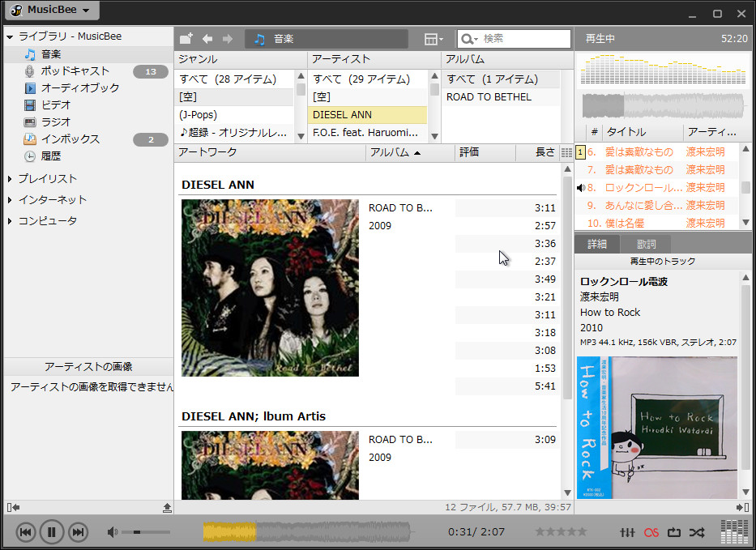Toggle Last.fm scrobbling

click(x=651, y=531)
